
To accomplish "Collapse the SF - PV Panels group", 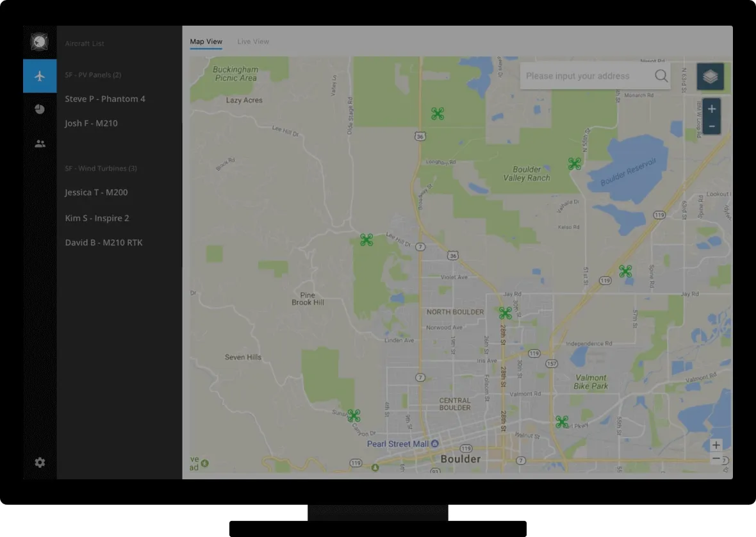I will pyautogui.click(x=93, y=75).
